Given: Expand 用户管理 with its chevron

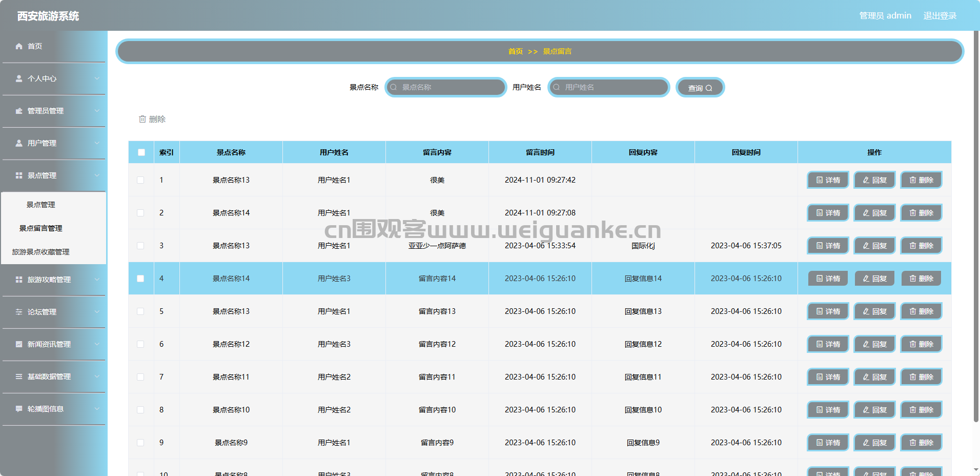Looking at the screenshot, I should click(97, 143).
